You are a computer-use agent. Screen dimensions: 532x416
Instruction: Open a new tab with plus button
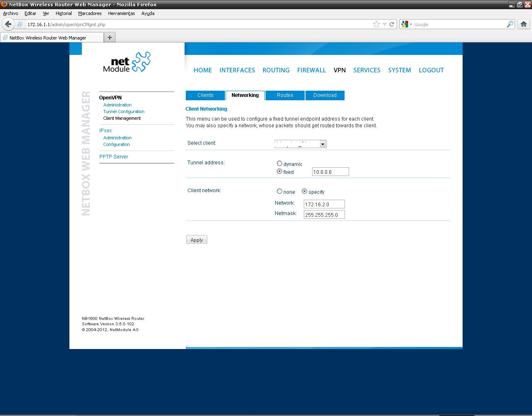110,37
